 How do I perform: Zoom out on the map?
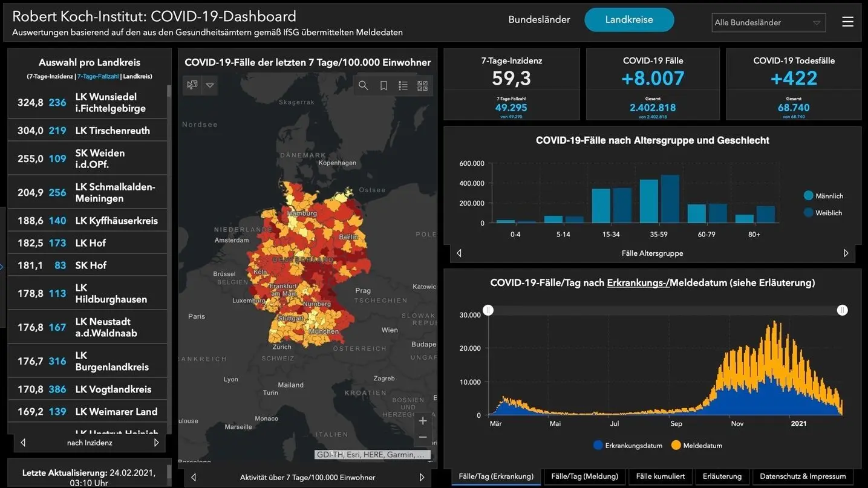(x=423, y=437)
